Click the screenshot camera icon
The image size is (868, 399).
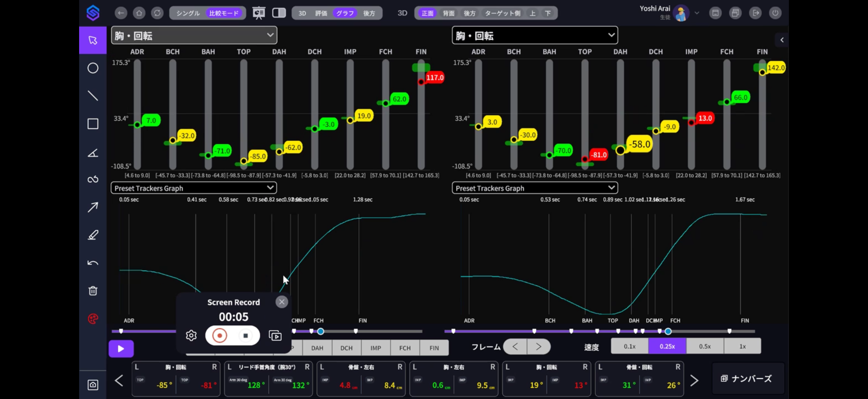tap(93, 384)
